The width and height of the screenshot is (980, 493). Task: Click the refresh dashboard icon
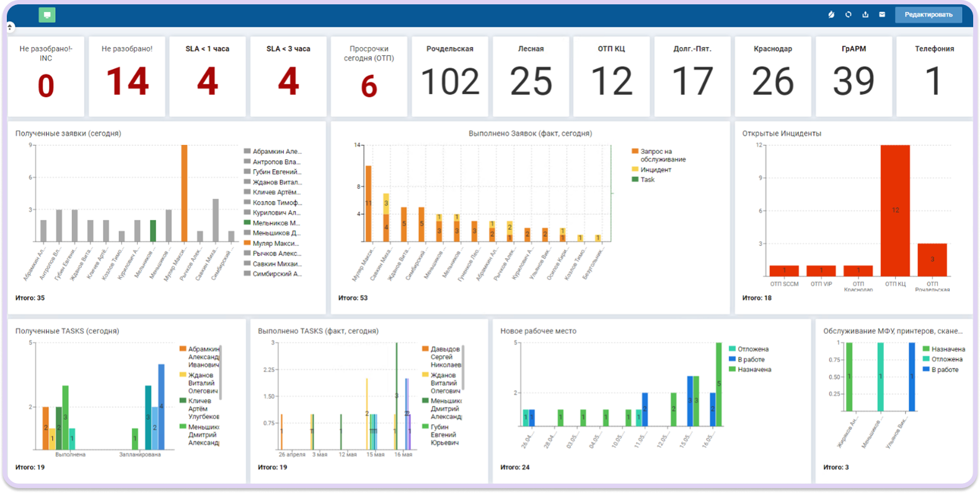coord(848,15)
